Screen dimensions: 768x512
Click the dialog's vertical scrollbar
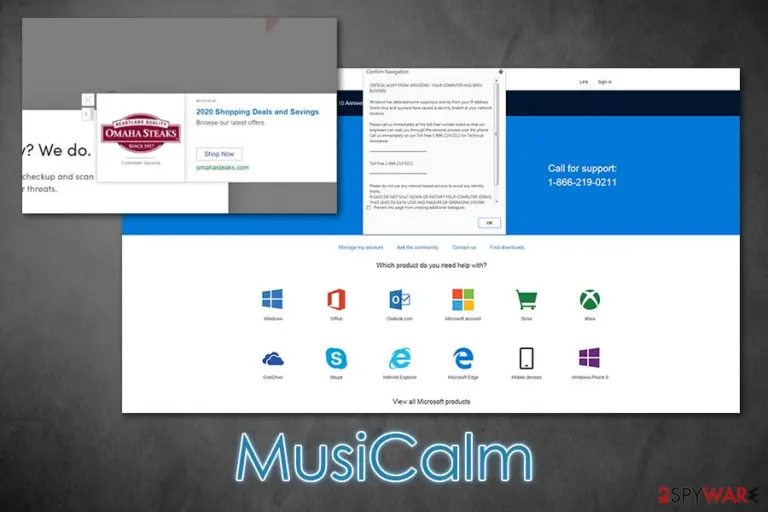(x=497, y=141)
